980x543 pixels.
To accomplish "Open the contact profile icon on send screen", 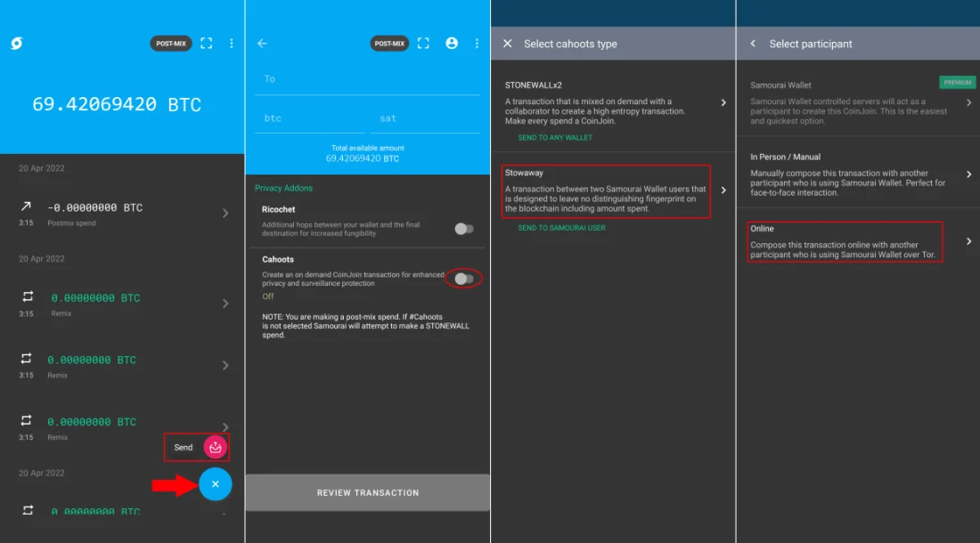I will 452,44.
